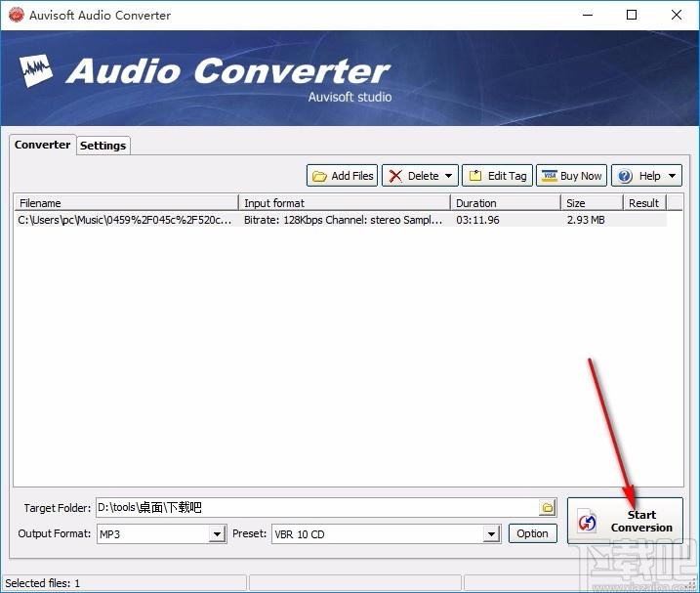The width and height of the screenshot is (700, 593).
Task: Minimize the Auvisoft Audio Converter window
Action: [x=588, y=15]
